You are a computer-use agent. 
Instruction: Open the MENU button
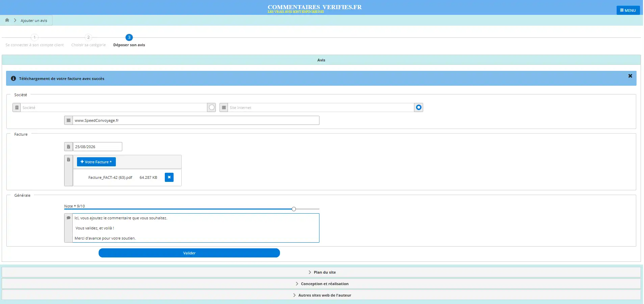tap(628, 10)
